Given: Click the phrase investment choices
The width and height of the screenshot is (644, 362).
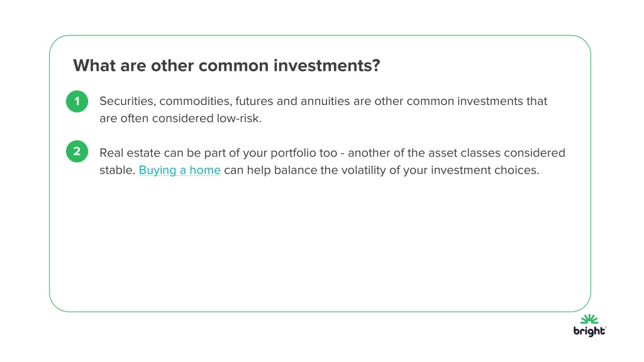Looking at the screenshot, I should [485, 170].
